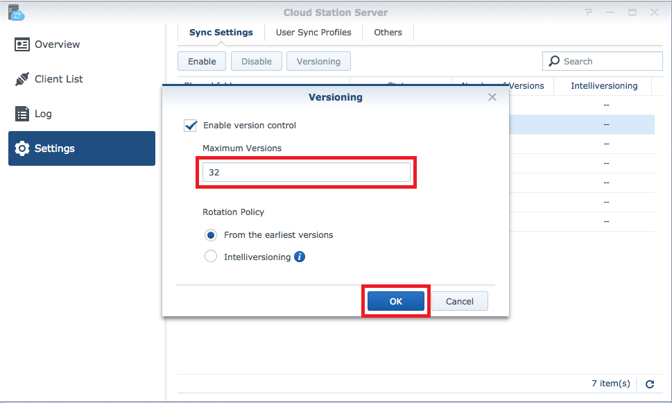Switch to User Sync Profiles tab

tap(313, 33)
